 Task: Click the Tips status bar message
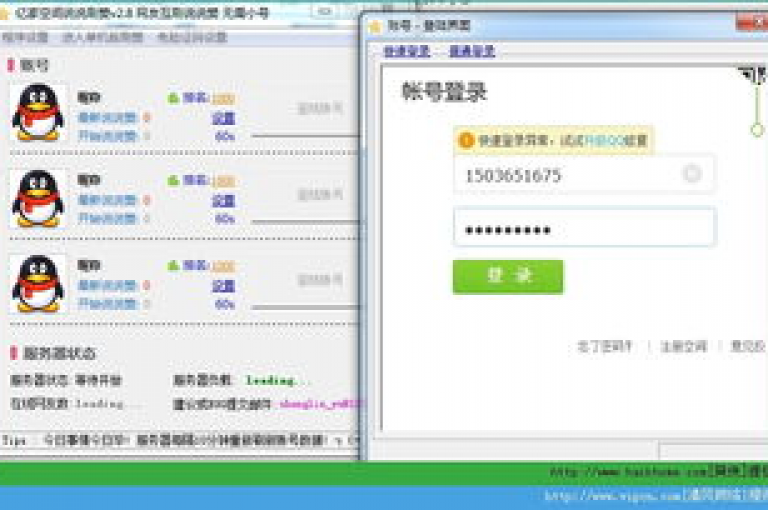point(179,440)
